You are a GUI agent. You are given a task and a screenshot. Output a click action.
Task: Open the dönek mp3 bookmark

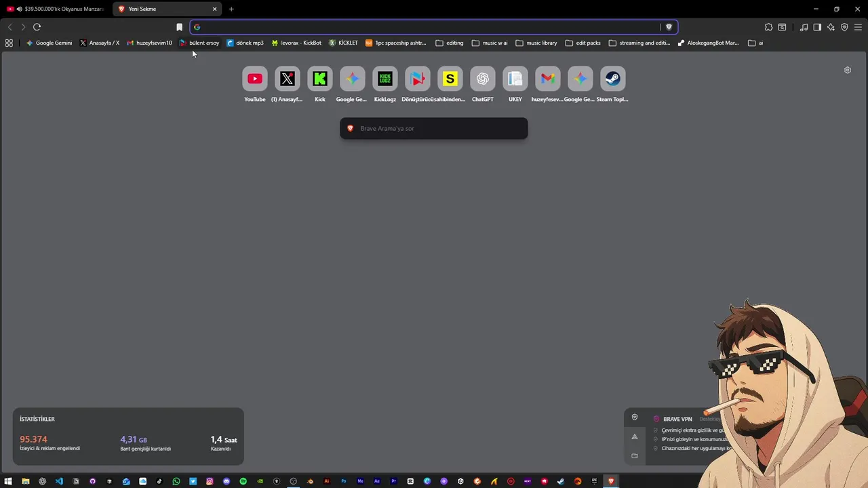coord(245,43)
